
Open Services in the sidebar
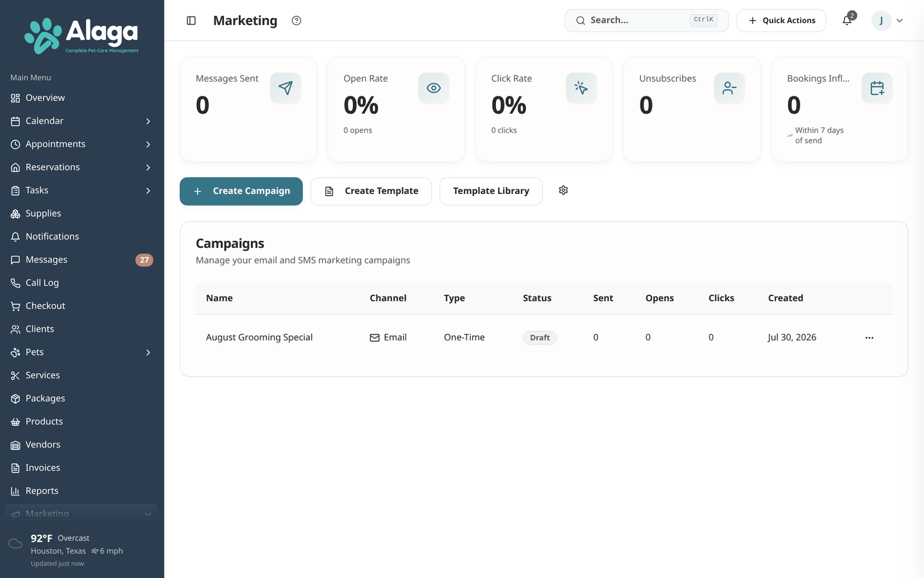point(82,376)
